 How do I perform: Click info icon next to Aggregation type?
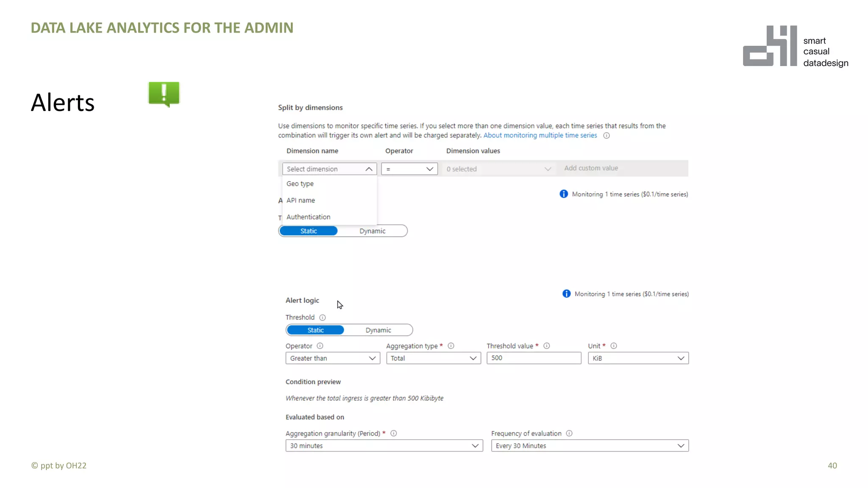coord(451,346)
